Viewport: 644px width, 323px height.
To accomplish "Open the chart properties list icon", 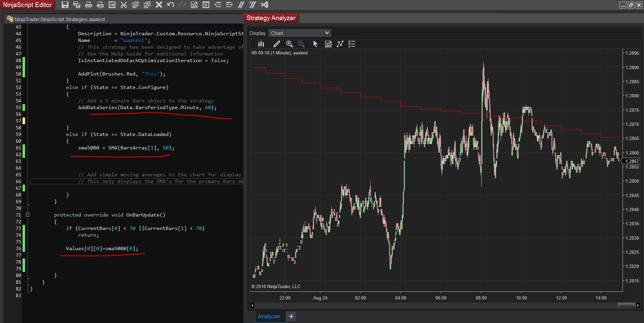I will (352, 44).
